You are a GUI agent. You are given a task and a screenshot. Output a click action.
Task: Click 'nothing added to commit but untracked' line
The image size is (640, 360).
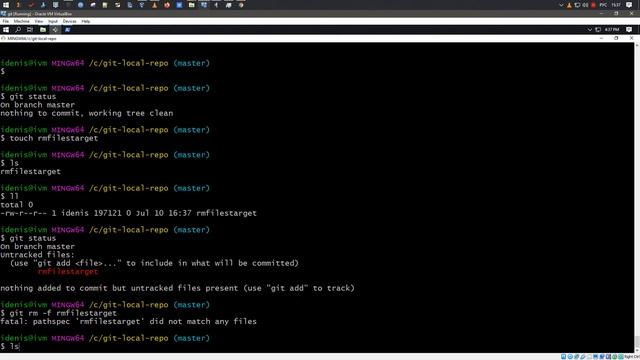click(178, 288)
